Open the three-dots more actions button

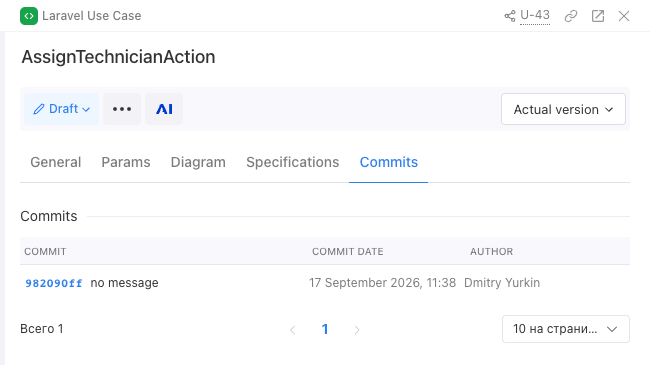[122, 109]
